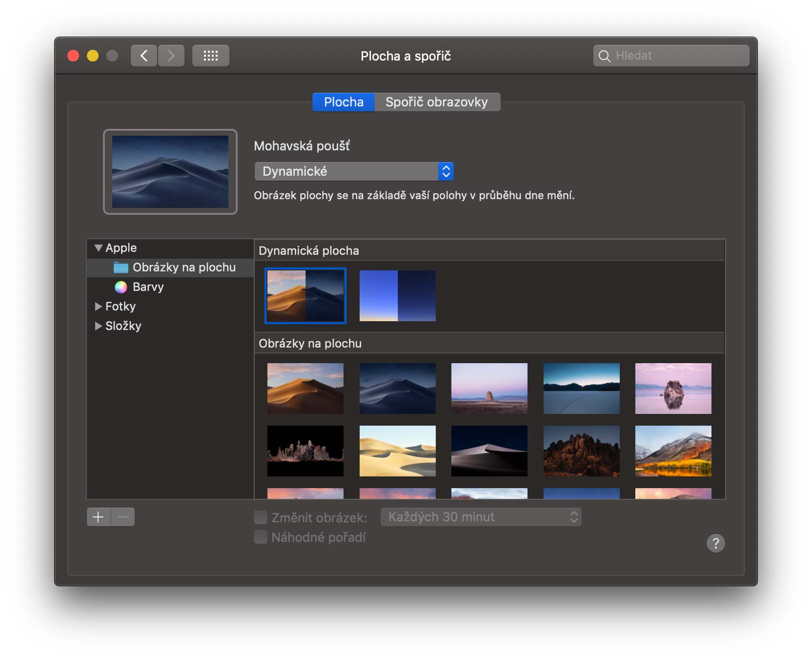Click the yellow minimize window button

[93, 56]
